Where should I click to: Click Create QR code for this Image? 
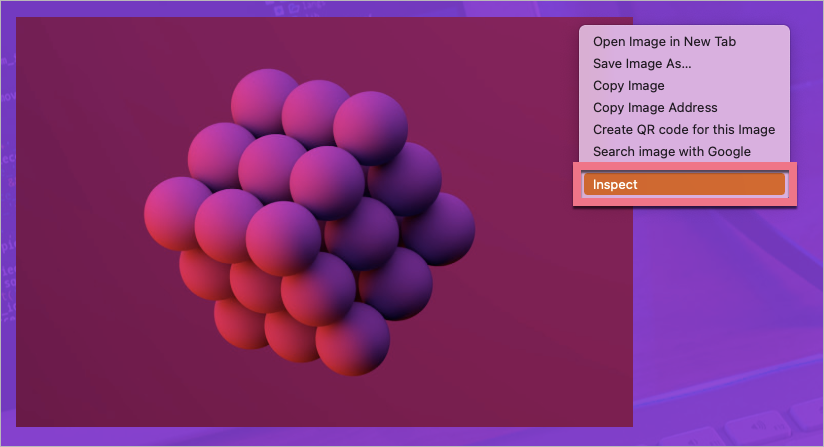(683, 130)
